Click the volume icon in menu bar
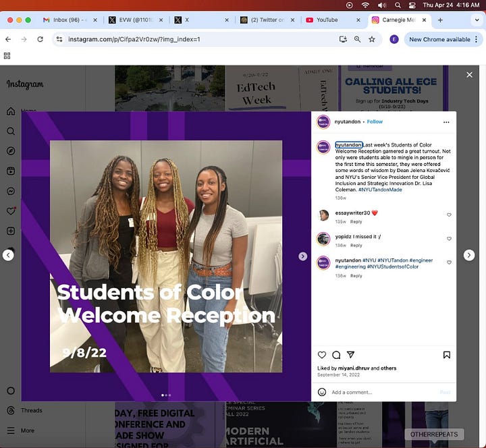Viewport: 486px width, 448px height. [x=381, y=5]
